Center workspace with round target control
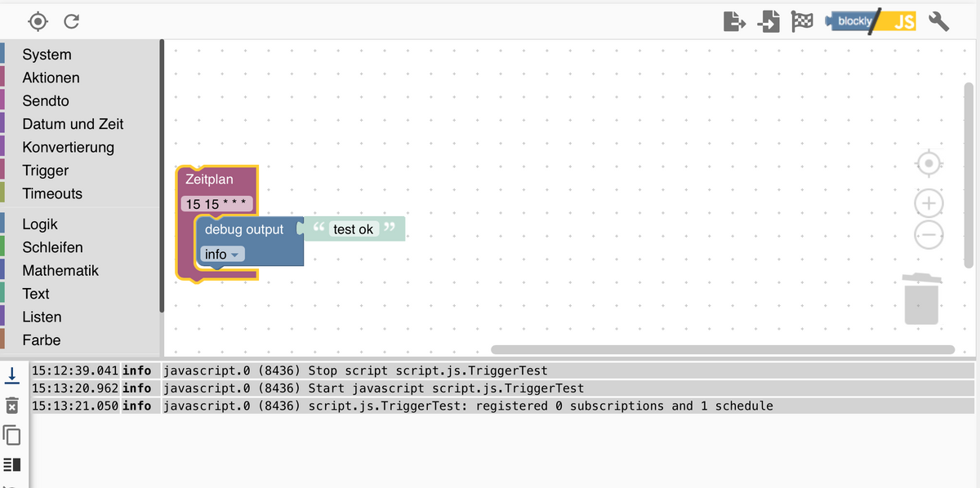The image size is (980, 488). tap(929, 165)
